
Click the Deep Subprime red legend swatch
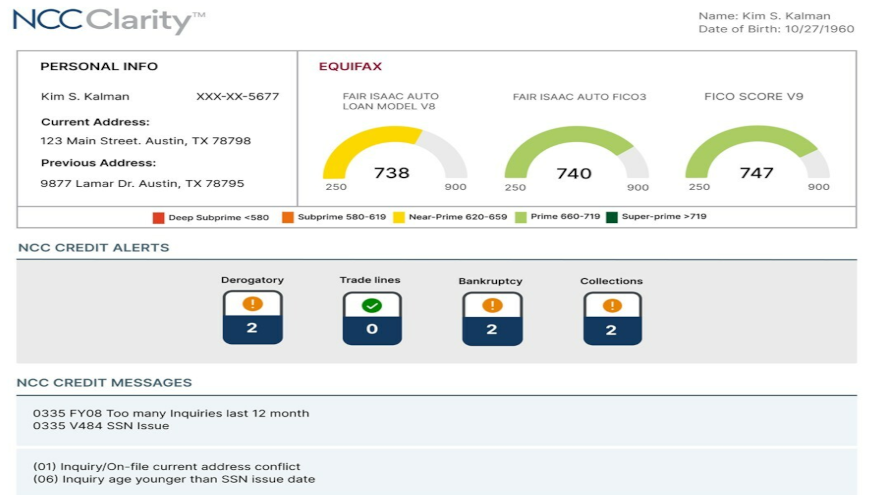click(x=158, y=217)
